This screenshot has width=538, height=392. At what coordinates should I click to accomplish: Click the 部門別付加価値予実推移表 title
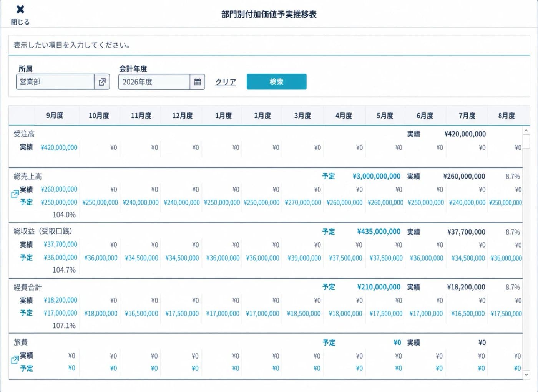tap(269, 14)
